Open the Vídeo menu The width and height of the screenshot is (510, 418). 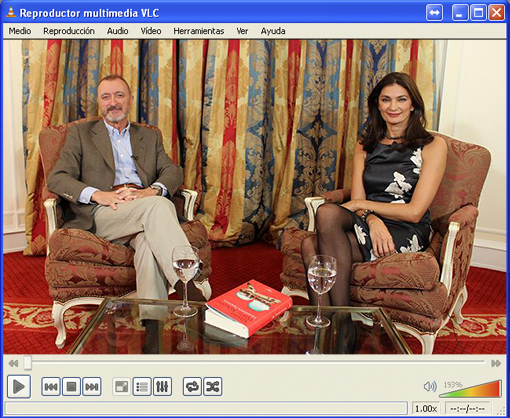click(151, 31)
